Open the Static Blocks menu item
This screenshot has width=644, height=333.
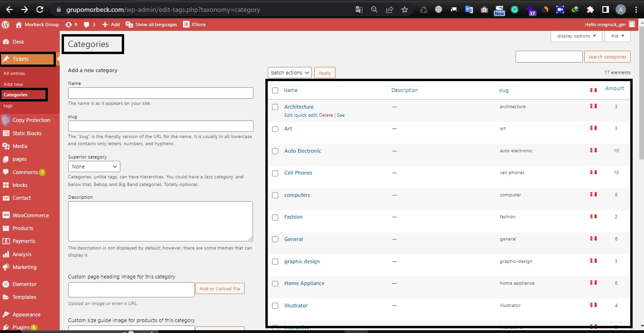click(x=27, y=133)
